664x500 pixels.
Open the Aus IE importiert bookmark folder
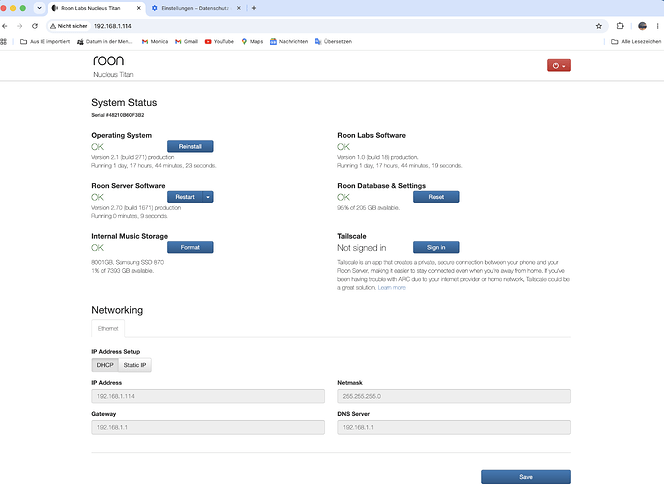[45, 41]
